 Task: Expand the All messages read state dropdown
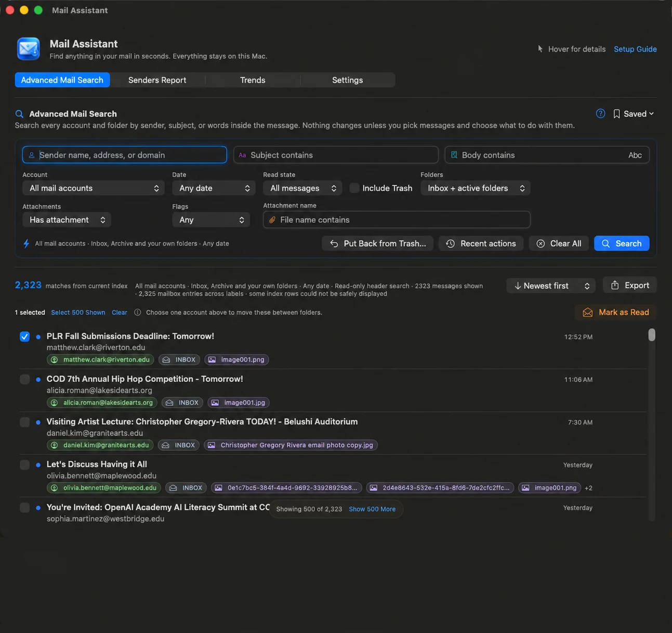pos(302,188)
